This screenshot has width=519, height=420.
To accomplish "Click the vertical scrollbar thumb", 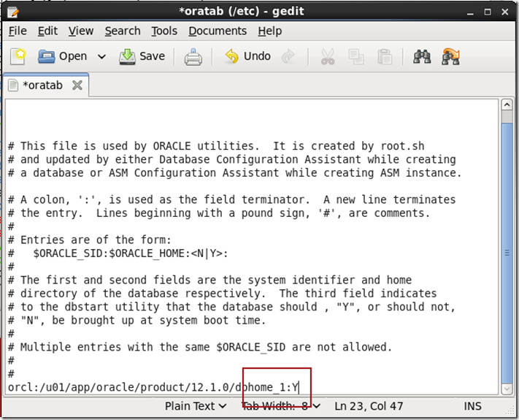I will [507, 253].
